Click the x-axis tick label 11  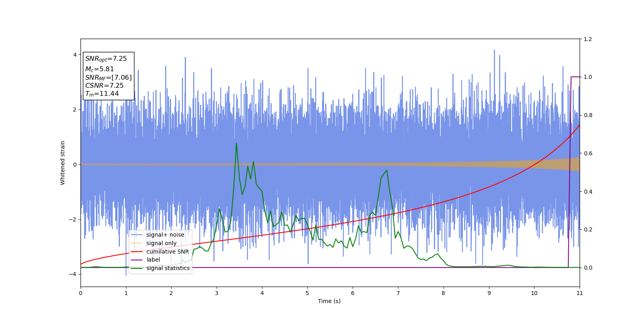[x=580, y=293]
